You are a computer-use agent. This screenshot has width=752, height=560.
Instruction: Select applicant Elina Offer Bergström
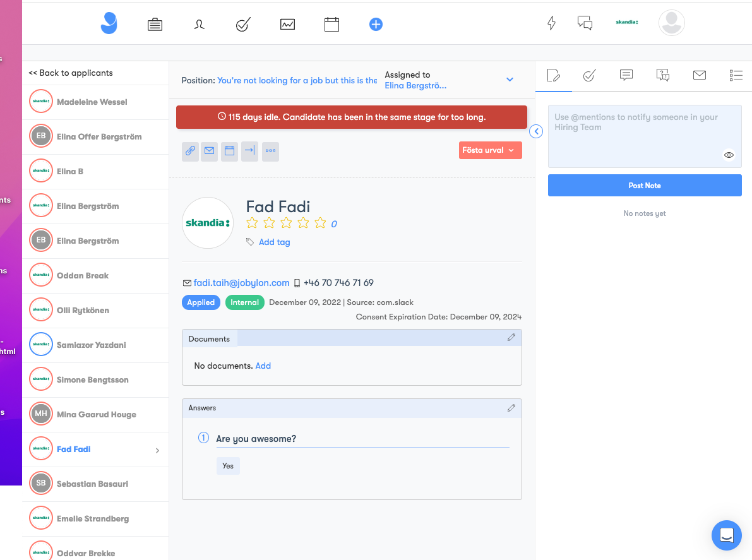point(95,136)
